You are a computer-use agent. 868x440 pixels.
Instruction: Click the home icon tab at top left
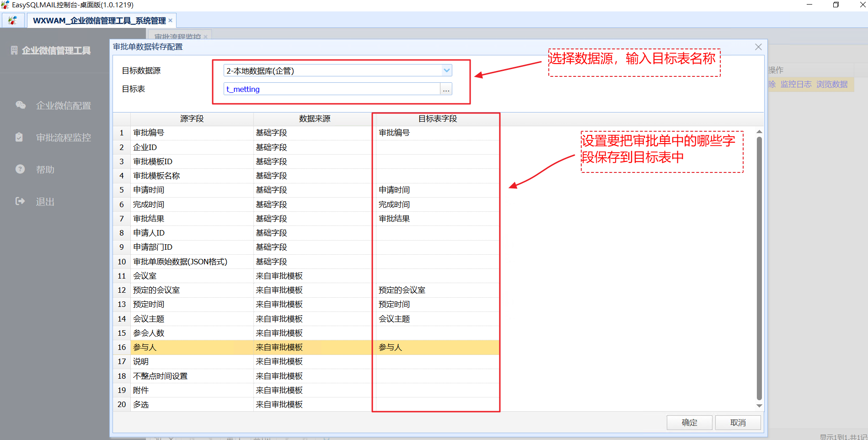13,21
